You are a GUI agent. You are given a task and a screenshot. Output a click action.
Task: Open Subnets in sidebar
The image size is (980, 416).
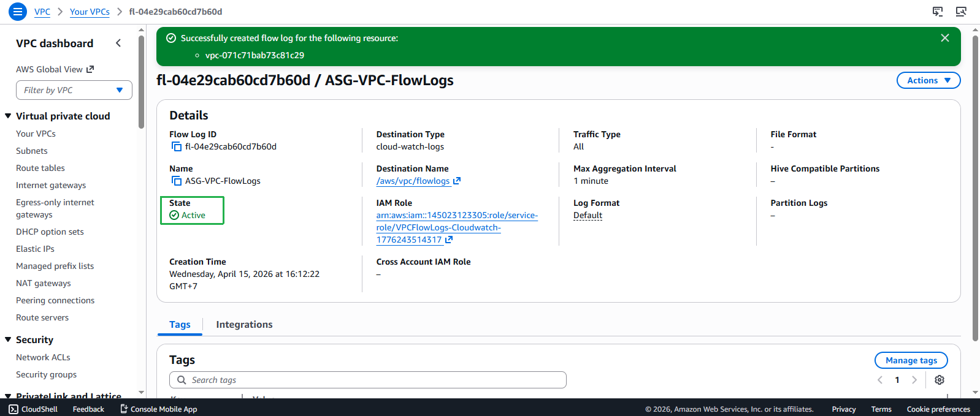click(x=32, y=151)
